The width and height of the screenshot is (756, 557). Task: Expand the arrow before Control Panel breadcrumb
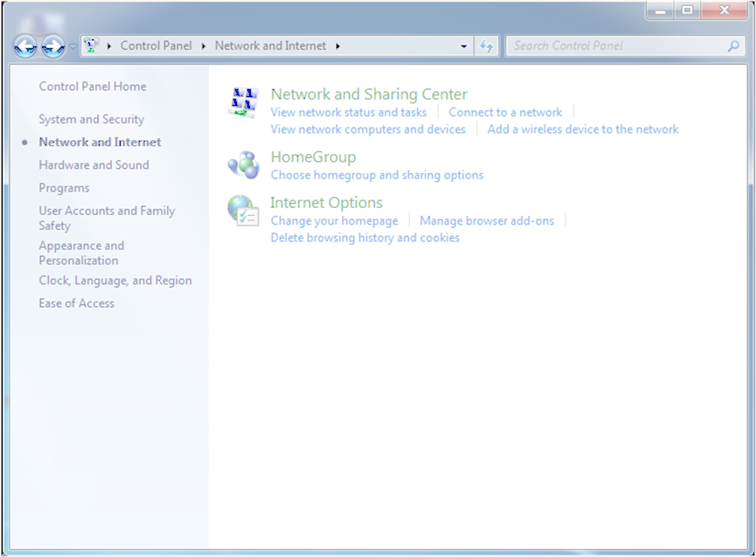(x=109, y=46)
